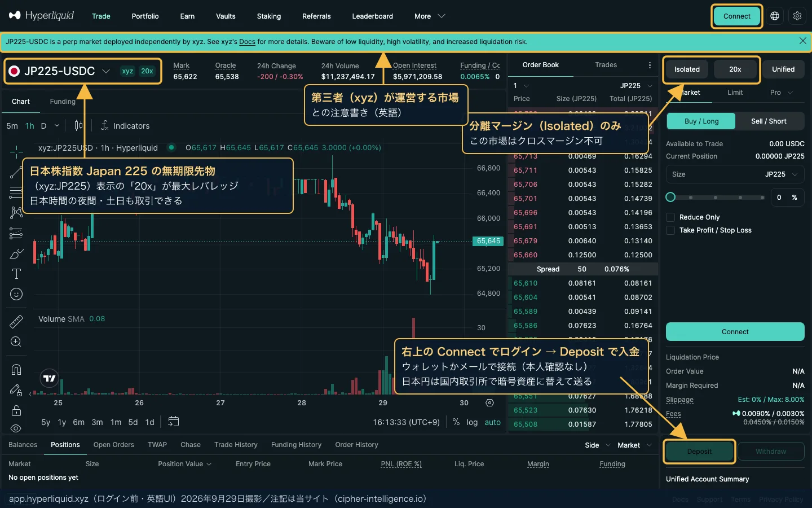Click the size percentage slider handle
The width and height of the screenshot is (812, 508).
pos(670,197)
